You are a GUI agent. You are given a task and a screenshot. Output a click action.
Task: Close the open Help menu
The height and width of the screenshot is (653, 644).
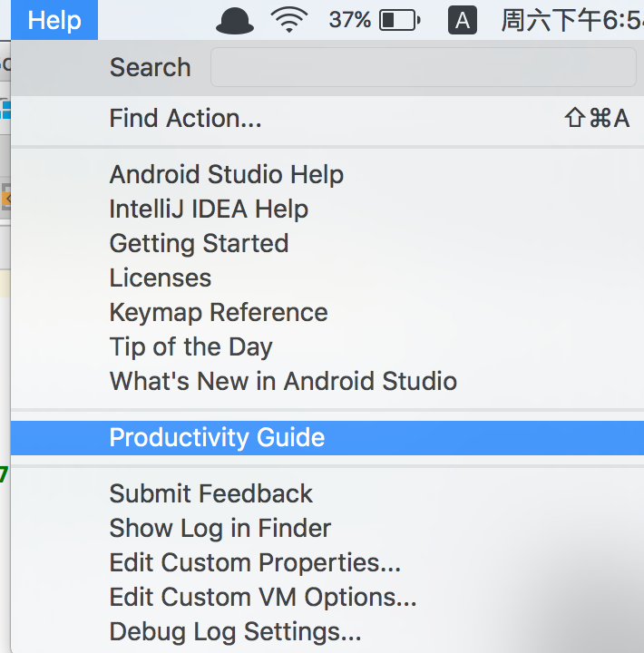(x=54, y=20)
